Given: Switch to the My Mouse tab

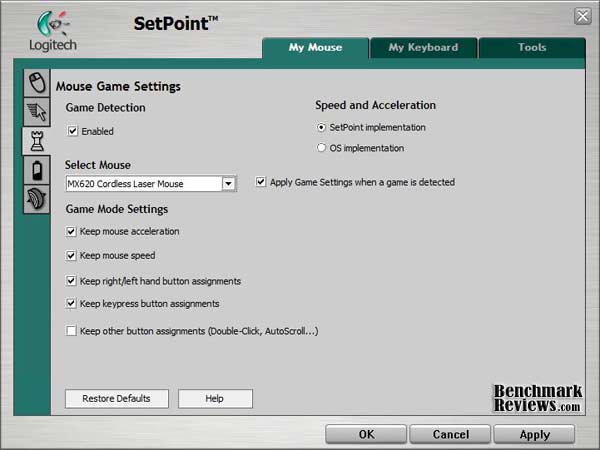Looking at the screenshot, I should pos(316,47).
